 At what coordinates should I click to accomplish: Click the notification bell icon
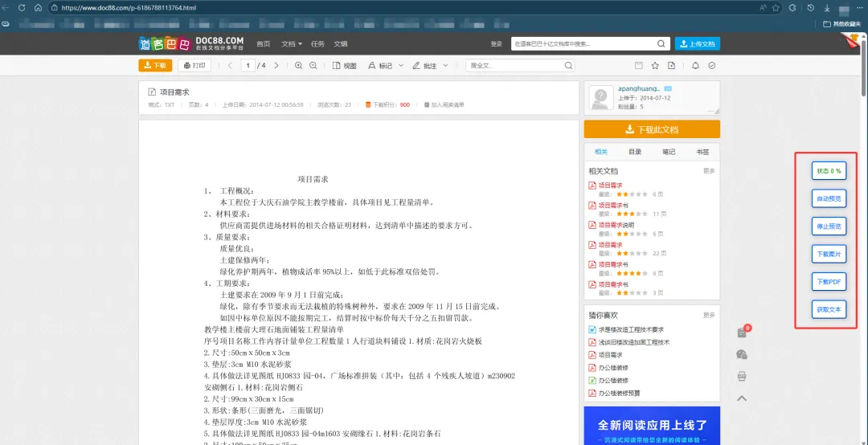[x=695, y=65]
